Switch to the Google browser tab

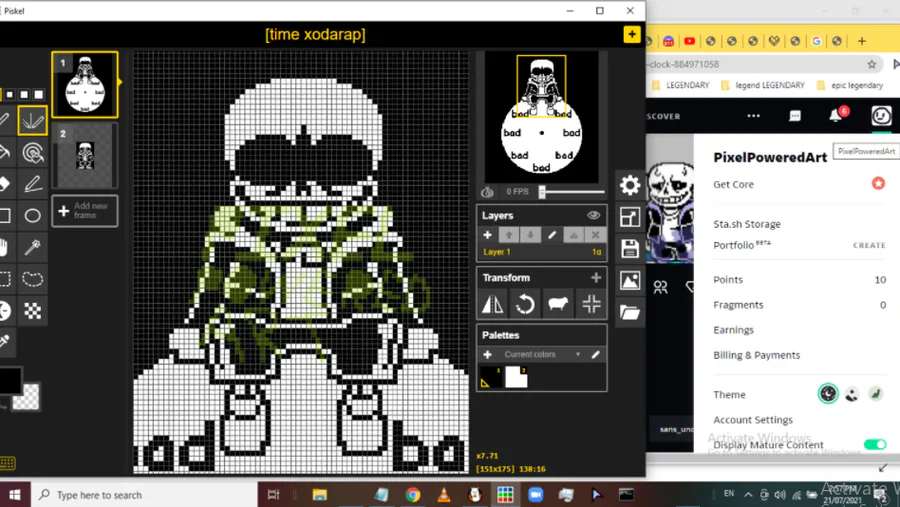816,41
